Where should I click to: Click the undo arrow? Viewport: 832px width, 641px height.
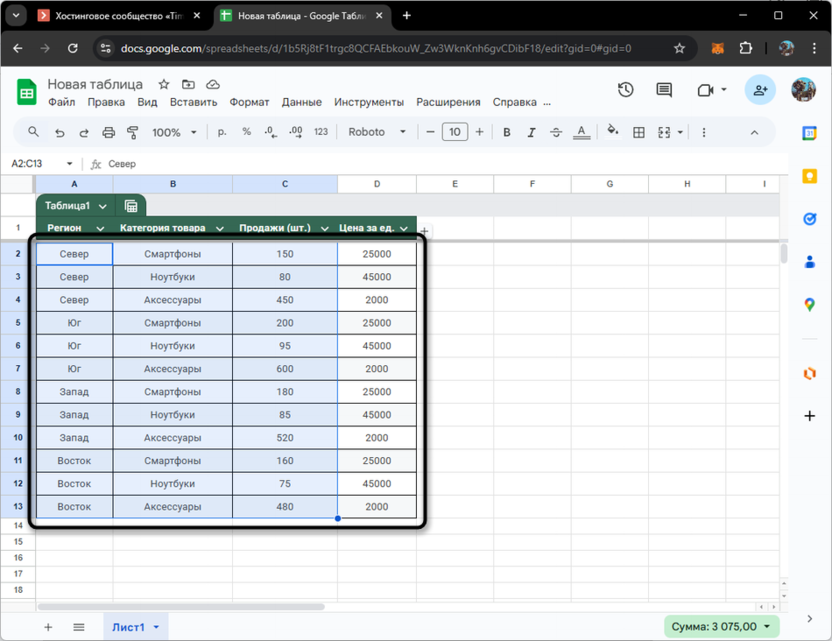coord(60,132)
